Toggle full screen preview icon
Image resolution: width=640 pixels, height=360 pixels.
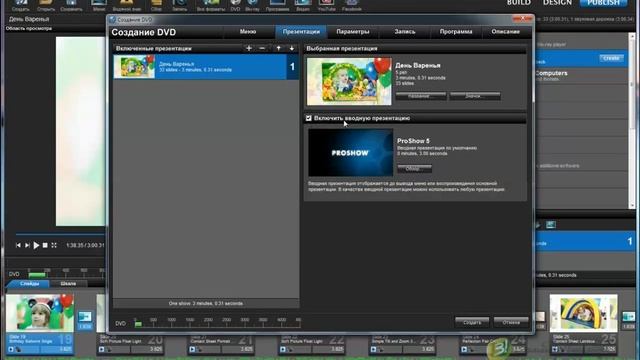pos(54,245)
